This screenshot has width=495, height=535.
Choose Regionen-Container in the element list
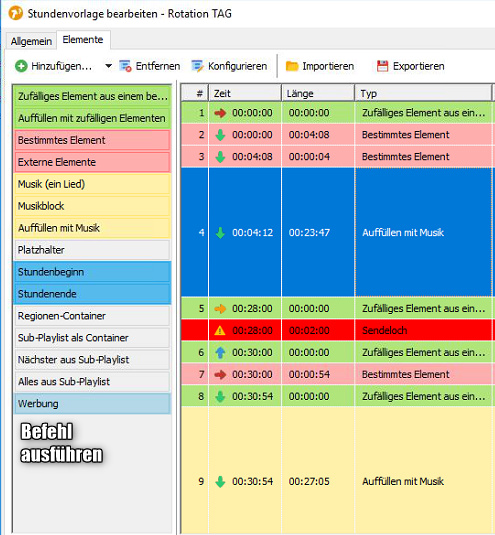pyautogui.click(x=92, y=316)
